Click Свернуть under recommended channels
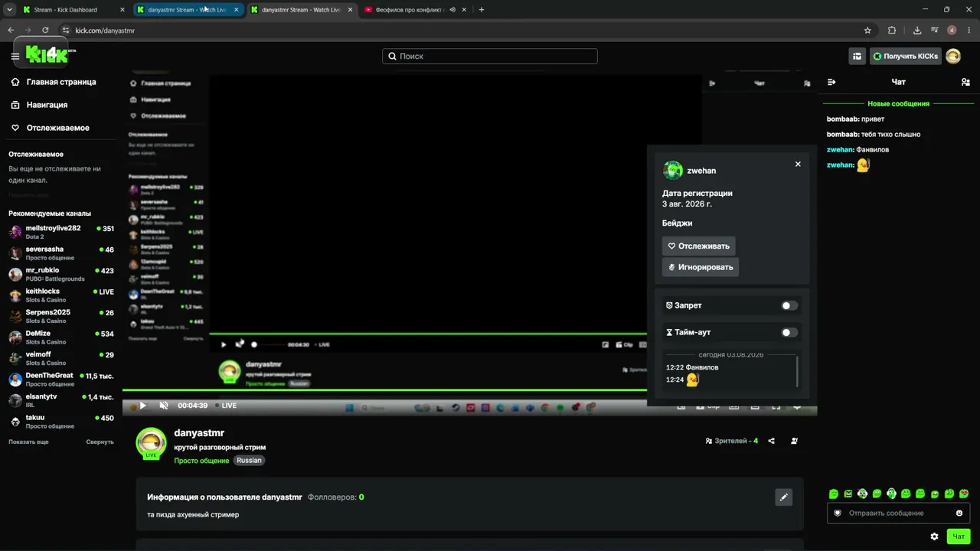This screenshot has width=980, height=551. click(x=100, y=442)
